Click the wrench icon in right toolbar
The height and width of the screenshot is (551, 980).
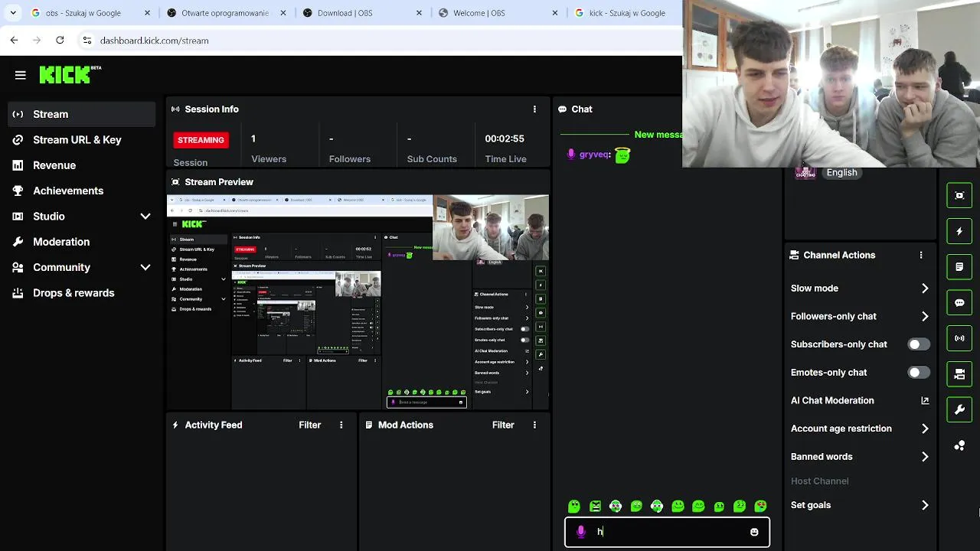tap(959, 409)
